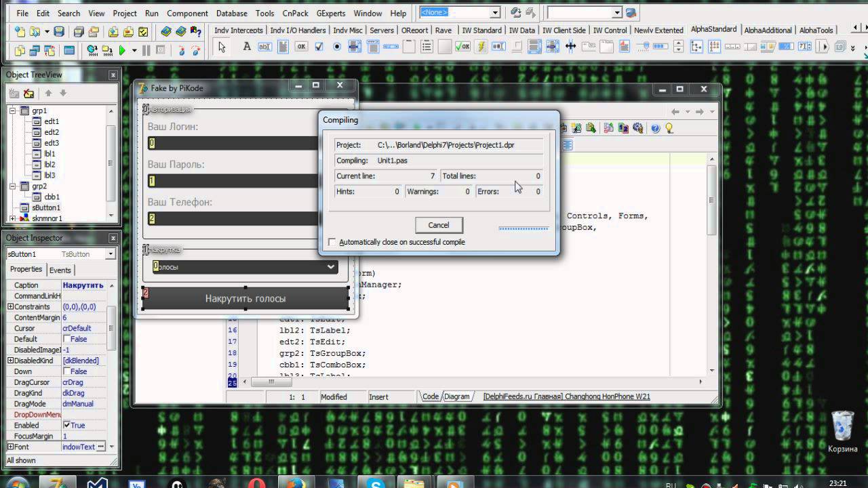Select cbb1 in the Object TreeView
The image size is (868, 488).
point(52,197)
